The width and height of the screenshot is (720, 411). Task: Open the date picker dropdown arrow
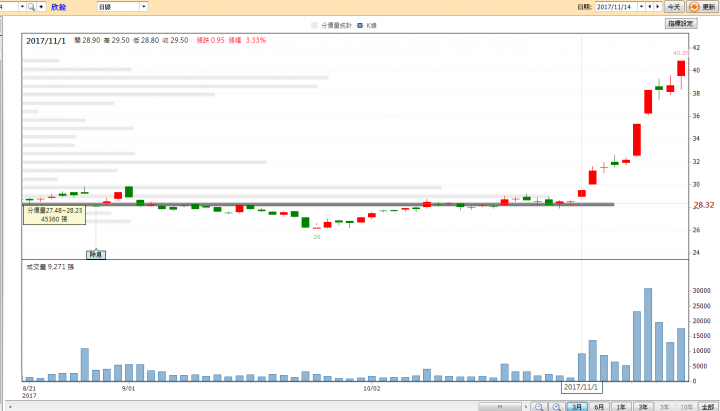click(641, 7)
